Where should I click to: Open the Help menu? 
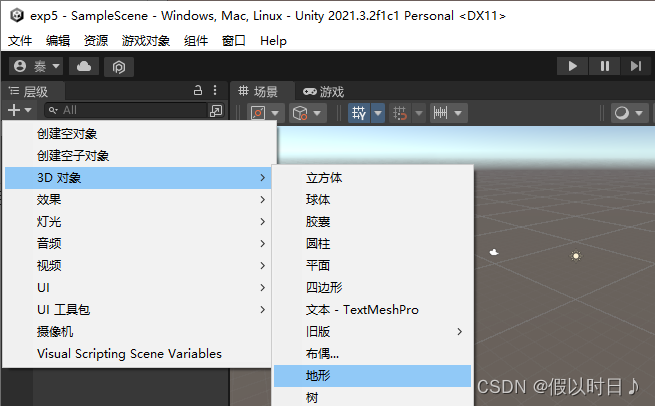coord(273,41)
